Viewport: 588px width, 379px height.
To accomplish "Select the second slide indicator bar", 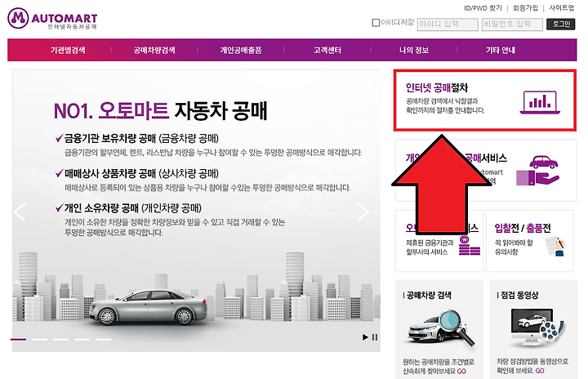I will tap(39, 339).
